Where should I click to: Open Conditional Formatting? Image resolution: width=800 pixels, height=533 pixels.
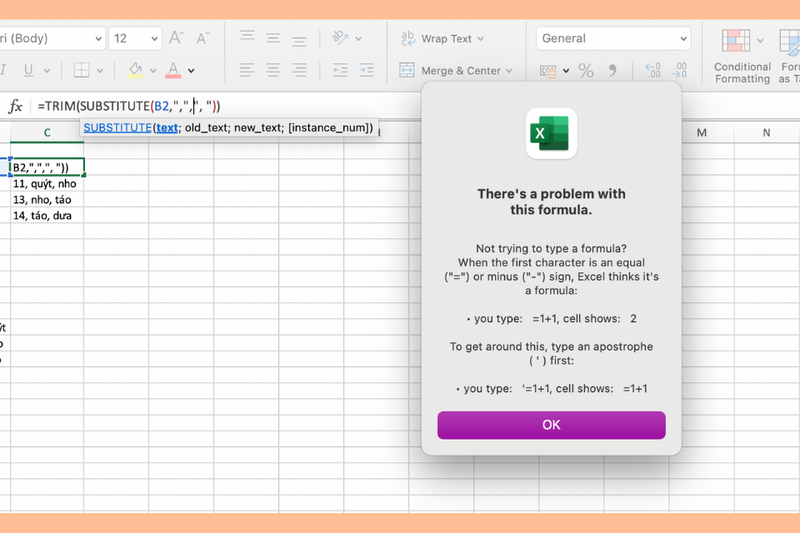click(x=742, y=57)
